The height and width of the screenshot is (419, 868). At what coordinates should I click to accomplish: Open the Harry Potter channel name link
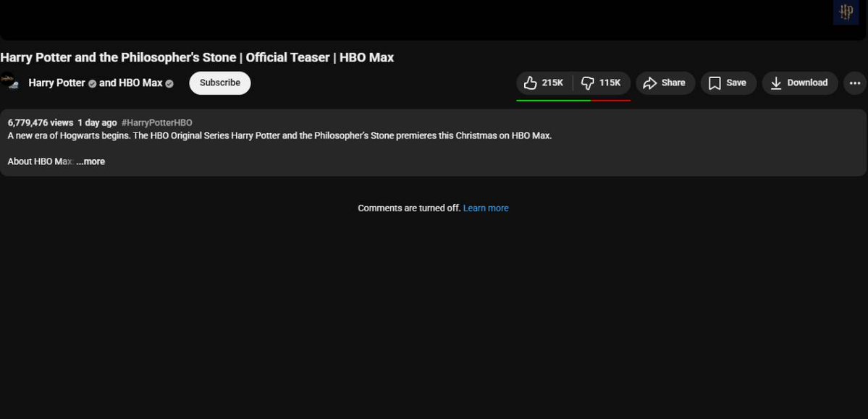click(57, 83)
